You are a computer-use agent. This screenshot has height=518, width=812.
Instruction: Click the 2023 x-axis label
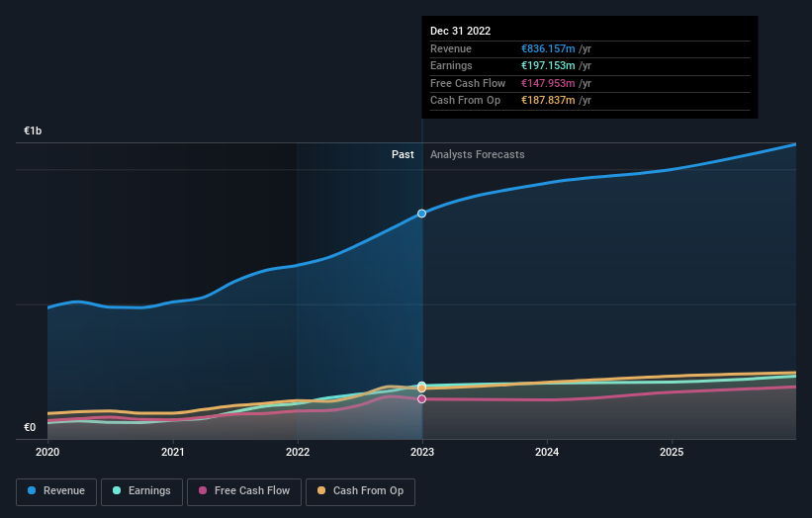(422, 452)
